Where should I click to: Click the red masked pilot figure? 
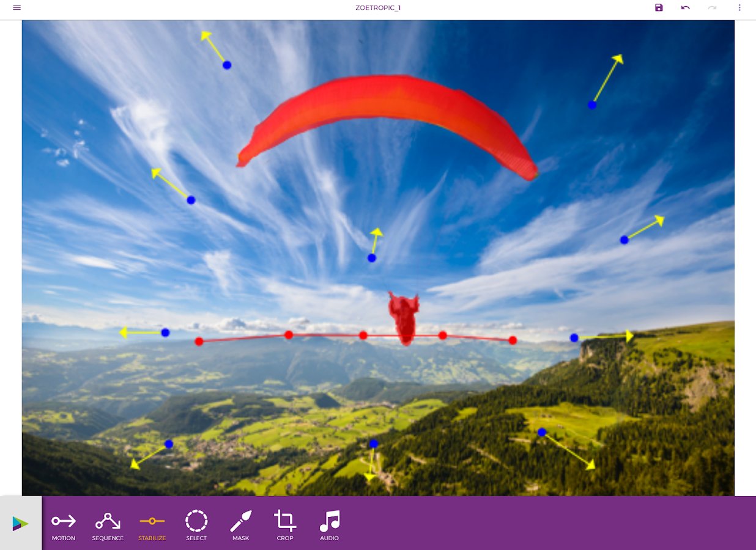coord(404,318)
